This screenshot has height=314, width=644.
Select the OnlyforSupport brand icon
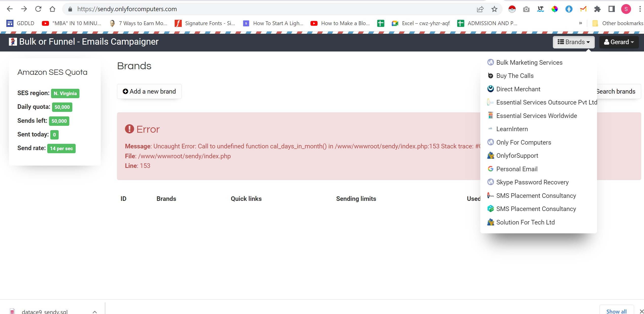pyautogui.click(x=490, y=155)
